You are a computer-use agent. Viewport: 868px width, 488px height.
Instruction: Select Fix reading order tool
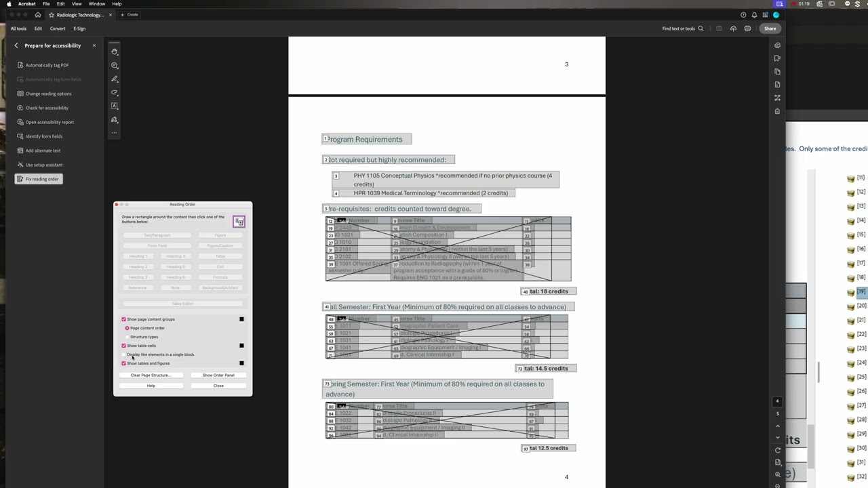pos(38,179)
